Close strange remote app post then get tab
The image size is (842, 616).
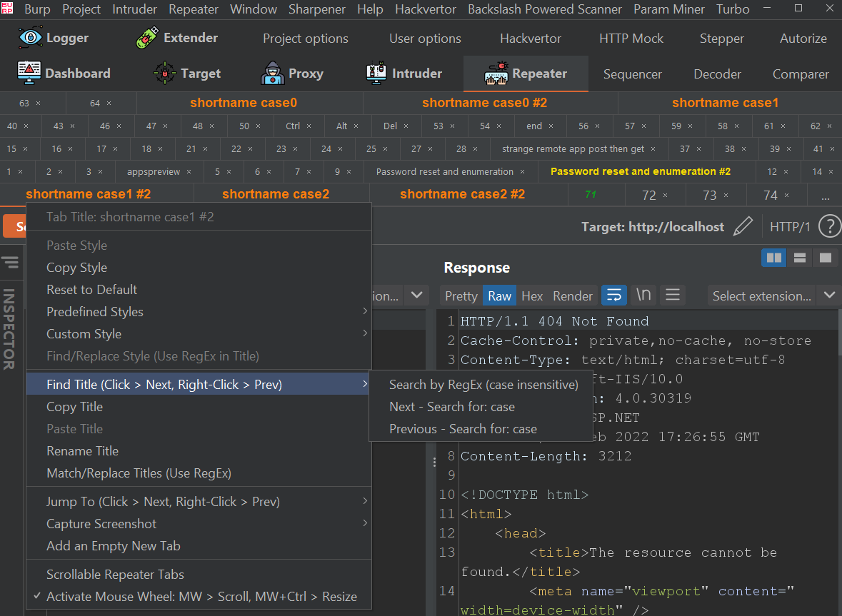pos(653,149)
